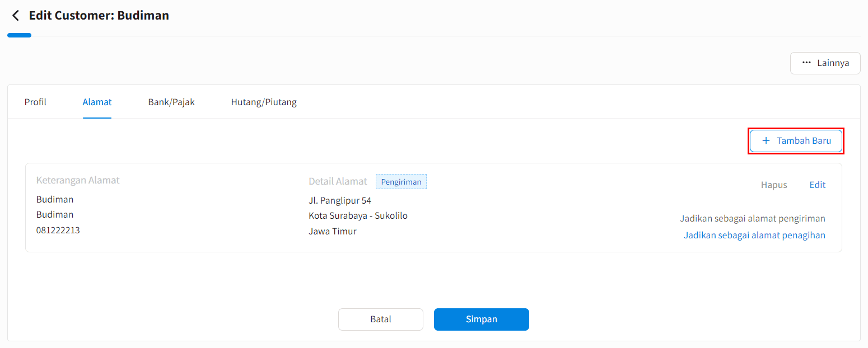Click Jadikan sebagai alamat pengiriman
868x348 pixels.
pyautogui.click(x=753, y=218)
